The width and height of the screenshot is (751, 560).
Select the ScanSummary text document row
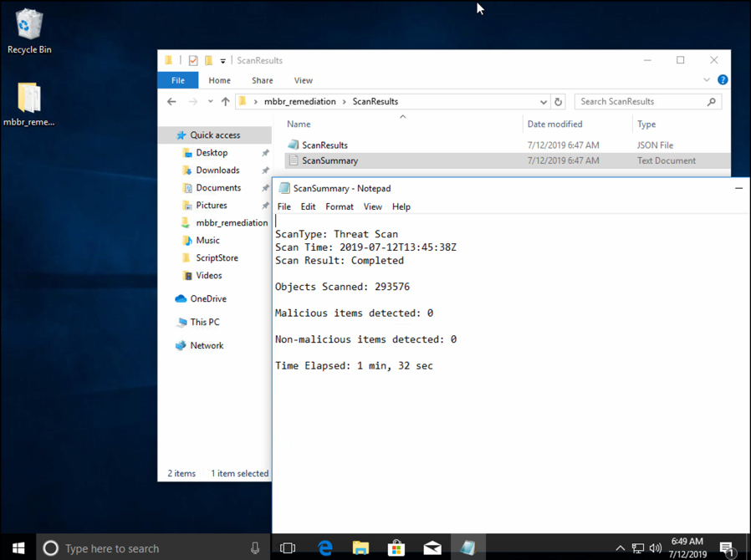click(508, 160)
